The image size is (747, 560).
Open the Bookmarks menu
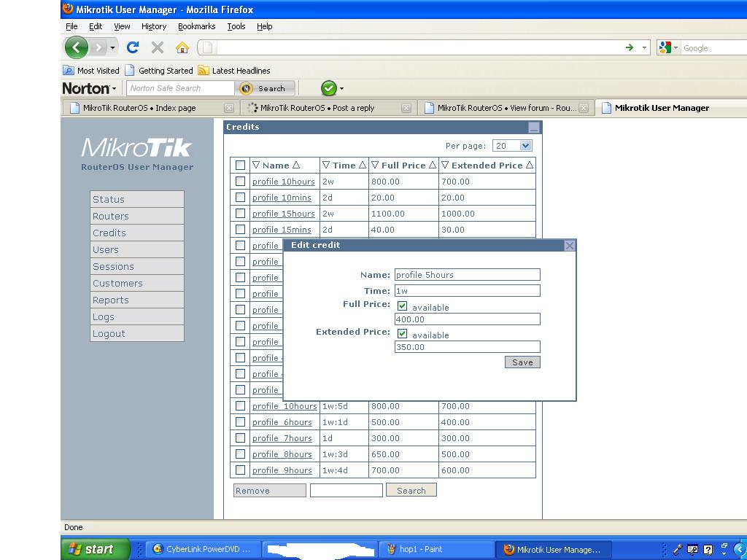coord(197,27)
